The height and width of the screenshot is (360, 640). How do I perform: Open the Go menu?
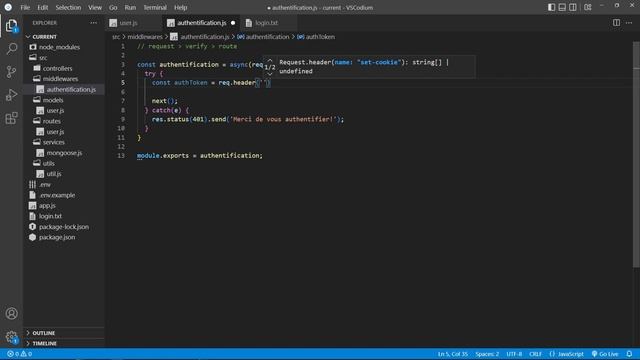coord(113,7)
